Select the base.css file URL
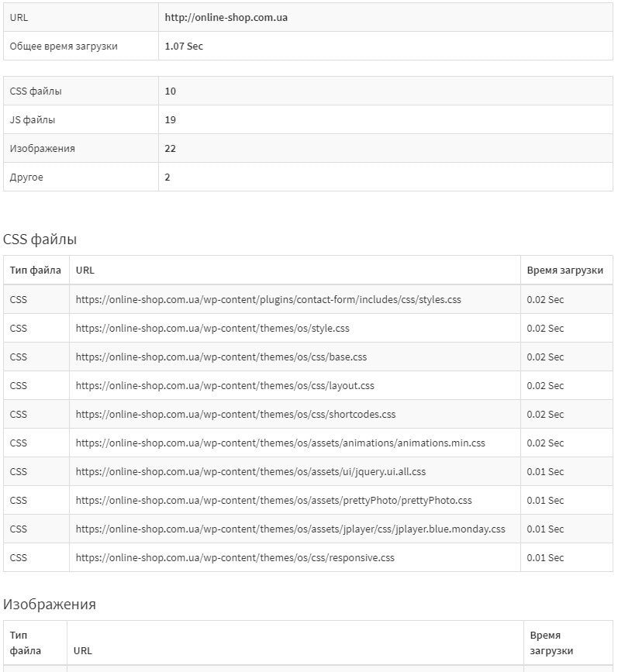This screenshot has width=618, height=672. [221, 357]
